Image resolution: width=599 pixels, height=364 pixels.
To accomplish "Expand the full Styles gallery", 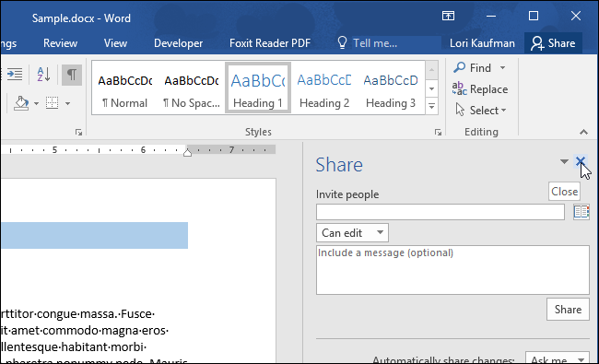I will (x=431, y=106).
